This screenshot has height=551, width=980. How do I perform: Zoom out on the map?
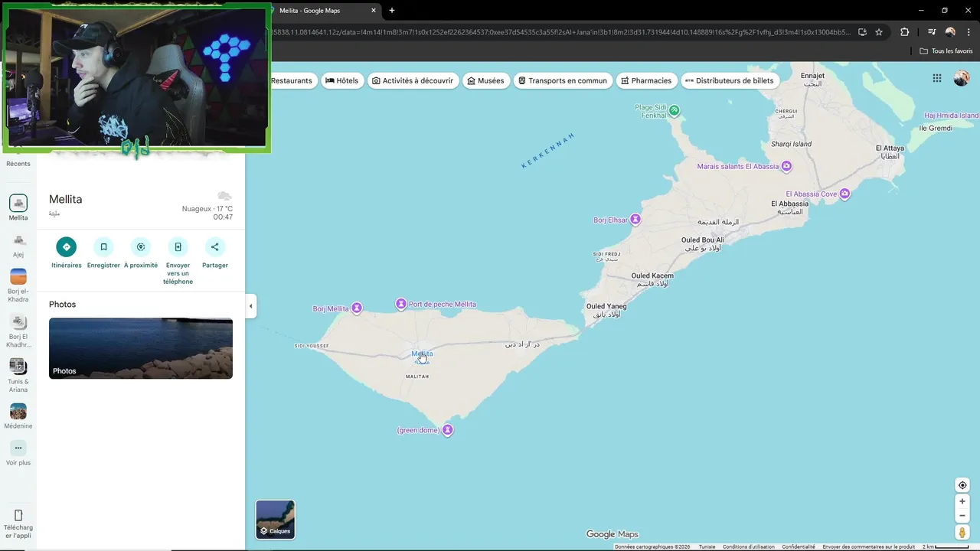point(962,515)
